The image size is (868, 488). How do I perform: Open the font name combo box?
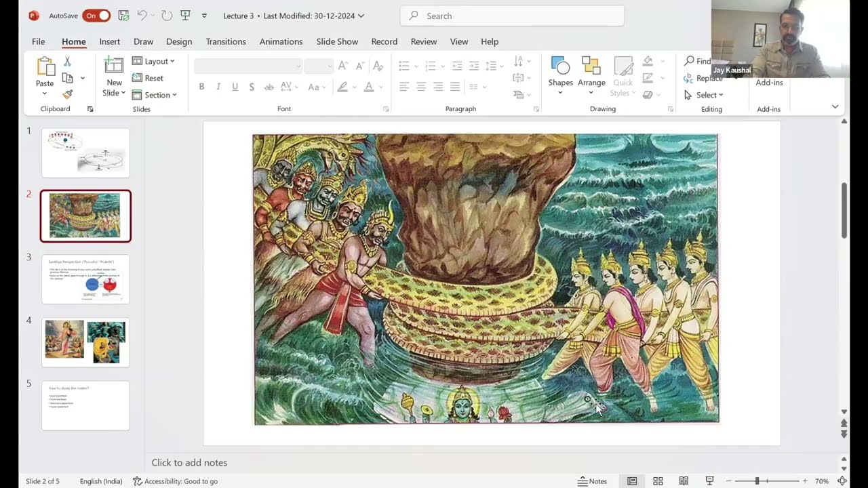(x=248, y=66)
